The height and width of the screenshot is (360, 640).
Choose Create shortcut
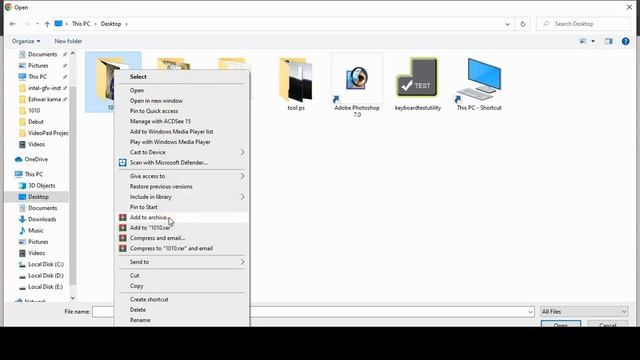tap(149, 300)
